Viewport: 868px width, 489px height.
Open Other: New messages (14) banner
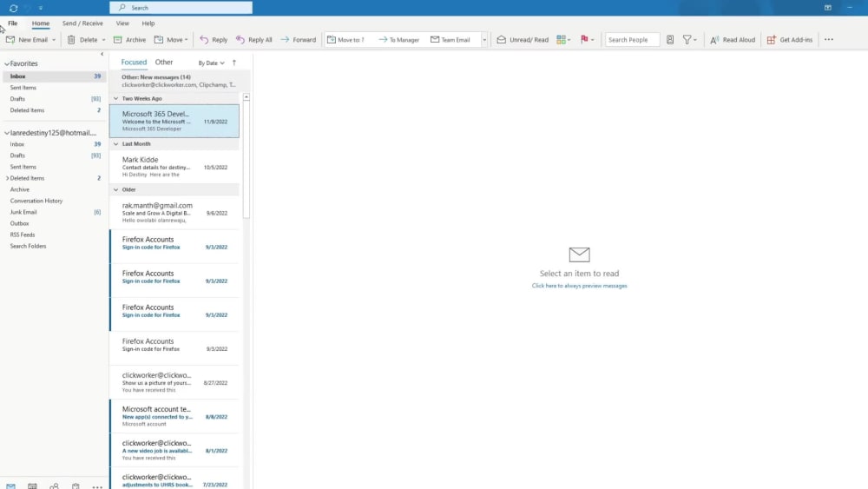(180, 81)
